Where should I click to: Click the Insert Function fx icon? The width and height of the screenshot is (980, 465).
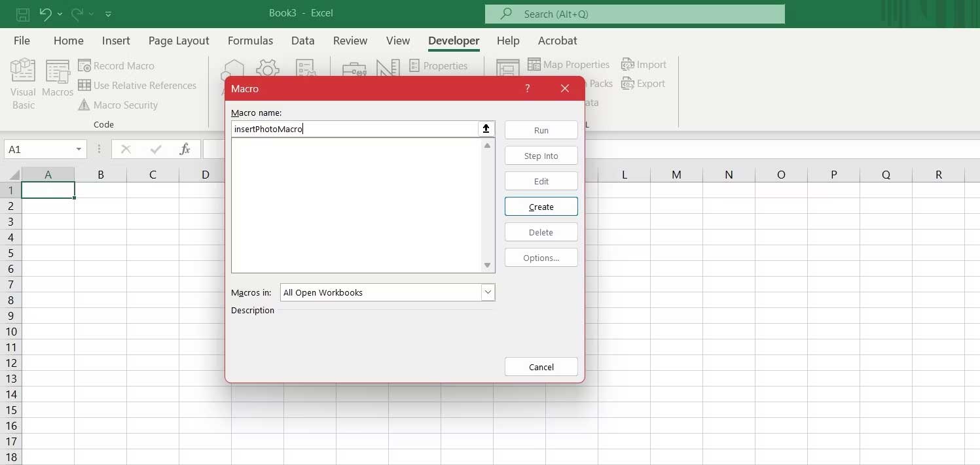click(185, 149)
